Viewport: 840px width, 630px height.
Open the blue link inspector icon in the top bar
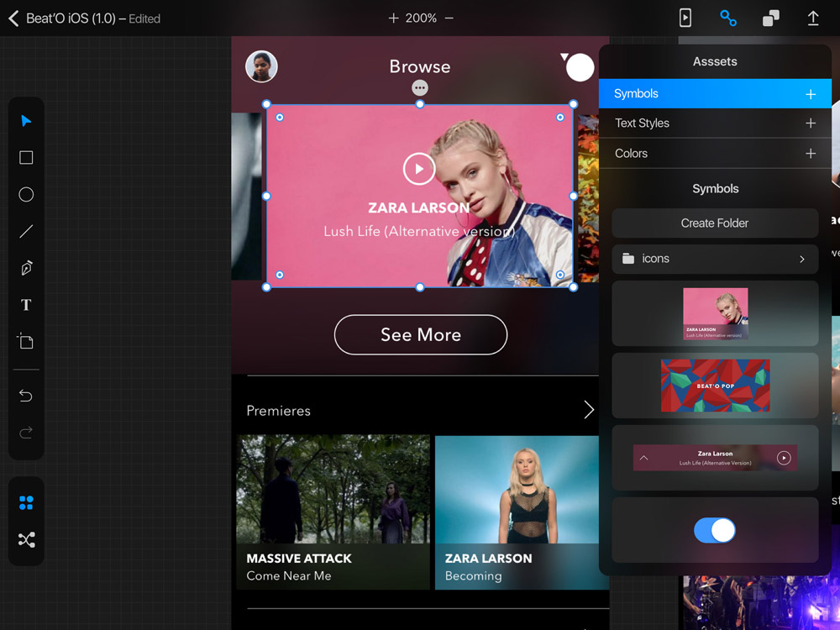coord(728,18)
